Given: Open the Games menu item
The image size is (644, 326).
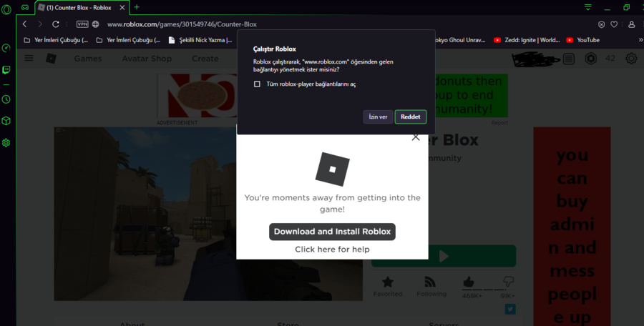Looking at the screenshot, I should pos(88,59).
